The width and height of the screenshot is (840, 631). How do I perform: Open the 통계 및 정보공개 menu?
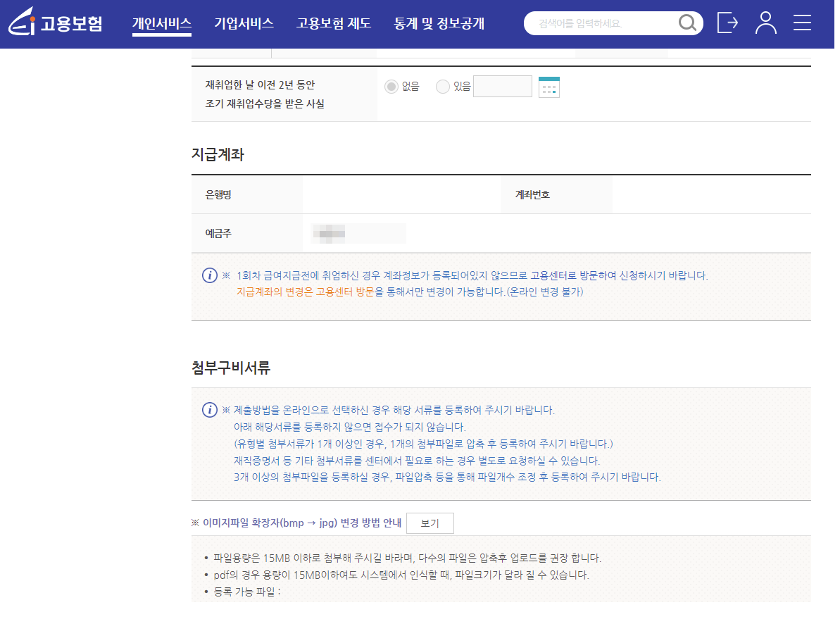point(440,22)
